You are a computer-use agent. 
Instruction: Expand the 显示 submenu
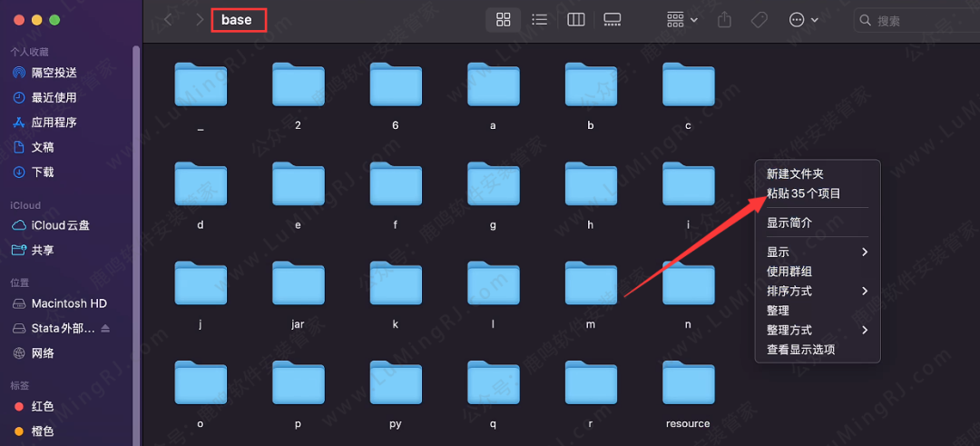[817, 252]
